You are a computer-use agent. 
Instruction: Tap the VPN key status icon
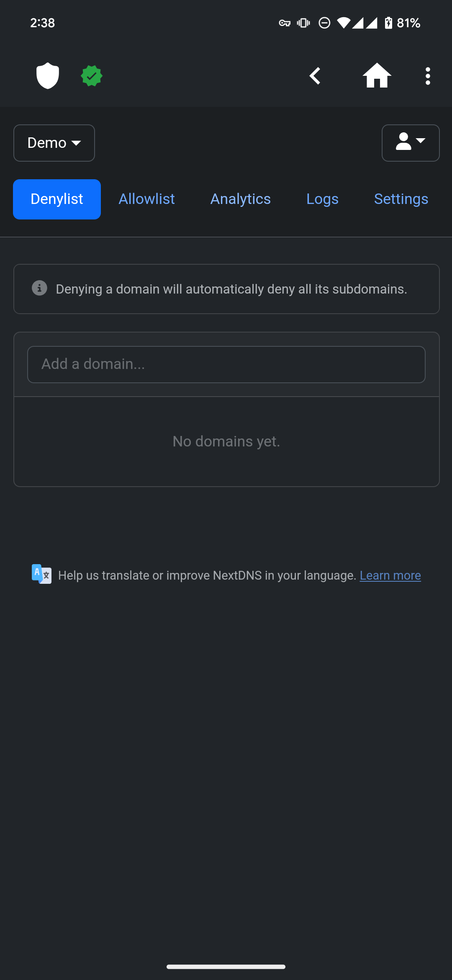(285, 23)
